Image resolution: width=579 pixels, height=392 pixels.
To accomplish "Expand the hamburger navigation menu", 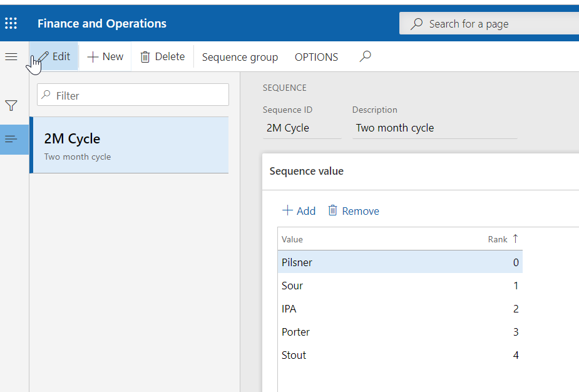I will (x=11, y=57).
